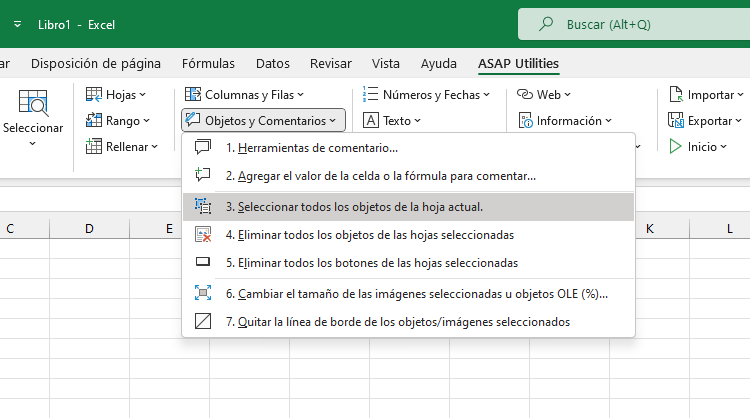Viewport: 750px width, 418px height.
Task: Expand the Rellenar dropdown chevron
Action: 154,146
